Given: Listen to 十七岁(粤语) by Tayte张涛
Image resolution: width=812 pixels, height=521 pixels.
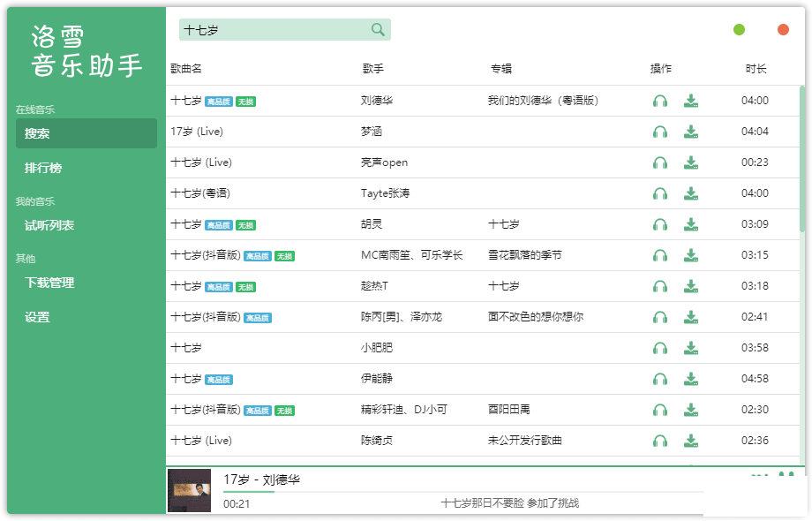Looking at the screenshot, I should (x=659, y=194).
